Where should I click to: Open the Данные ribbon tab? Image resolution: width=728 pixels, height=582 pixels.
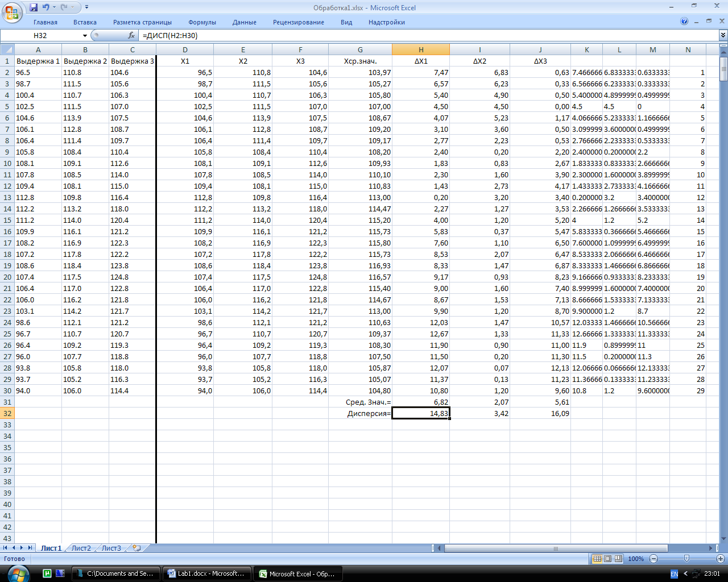(245, 22)
